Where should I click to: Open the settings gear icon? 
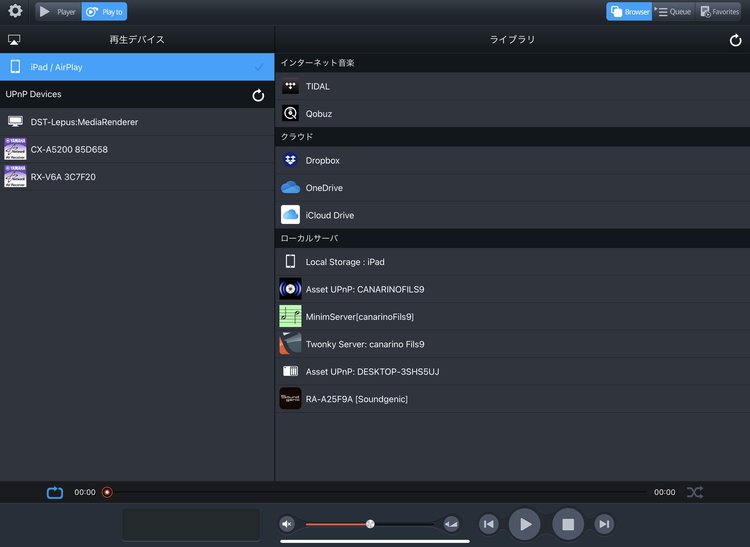[x=15, y=11]
